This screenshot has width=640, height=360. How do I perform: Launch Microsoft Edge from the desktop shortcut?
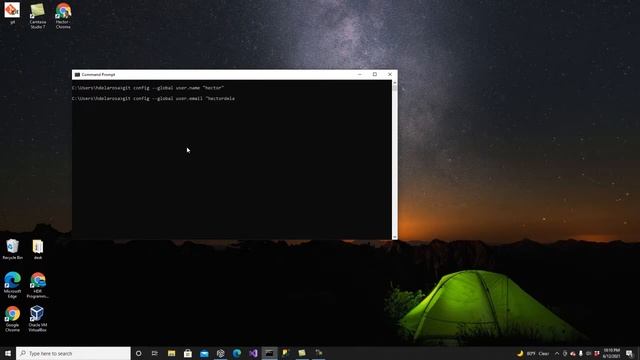click(x=13, y=285)
